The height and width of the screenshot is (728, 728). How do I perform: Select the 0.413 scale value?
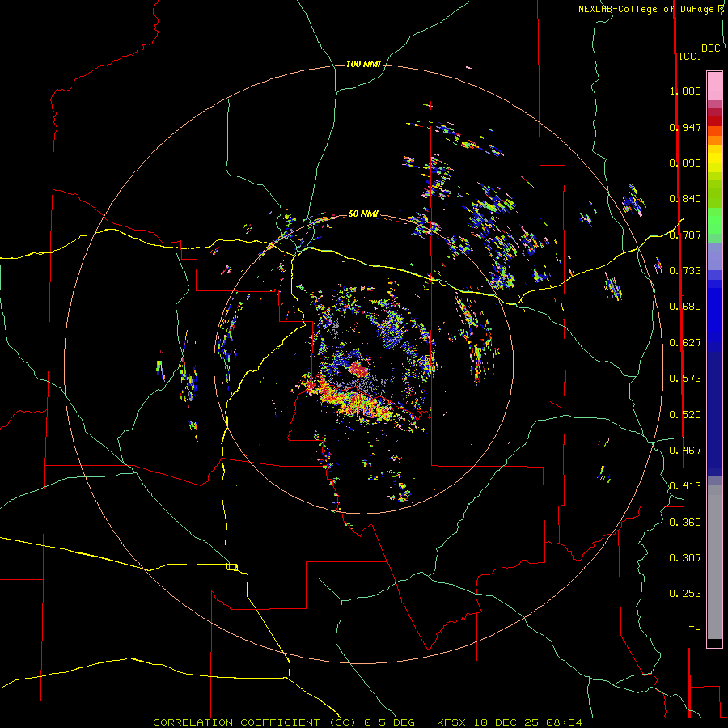(x=685, y=486)
